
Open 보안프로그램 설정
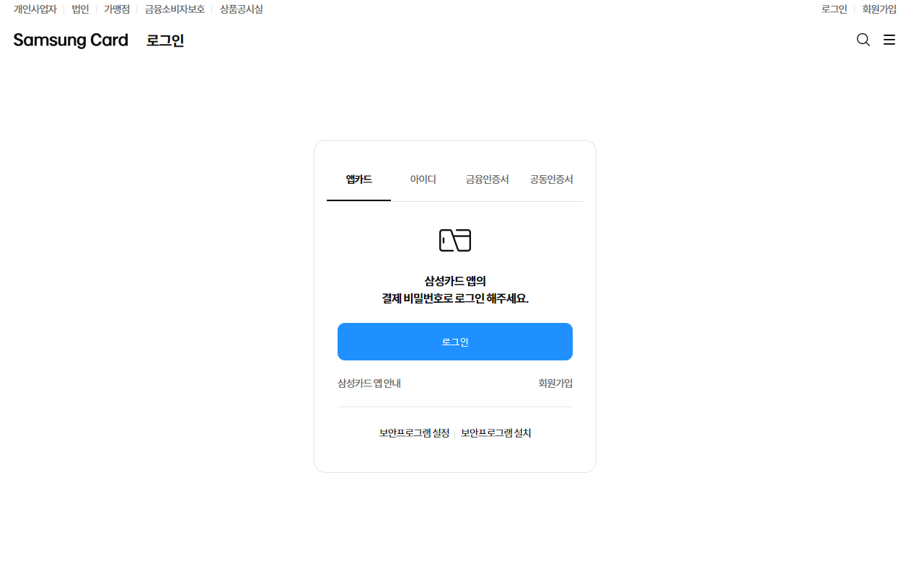point(413,432)
